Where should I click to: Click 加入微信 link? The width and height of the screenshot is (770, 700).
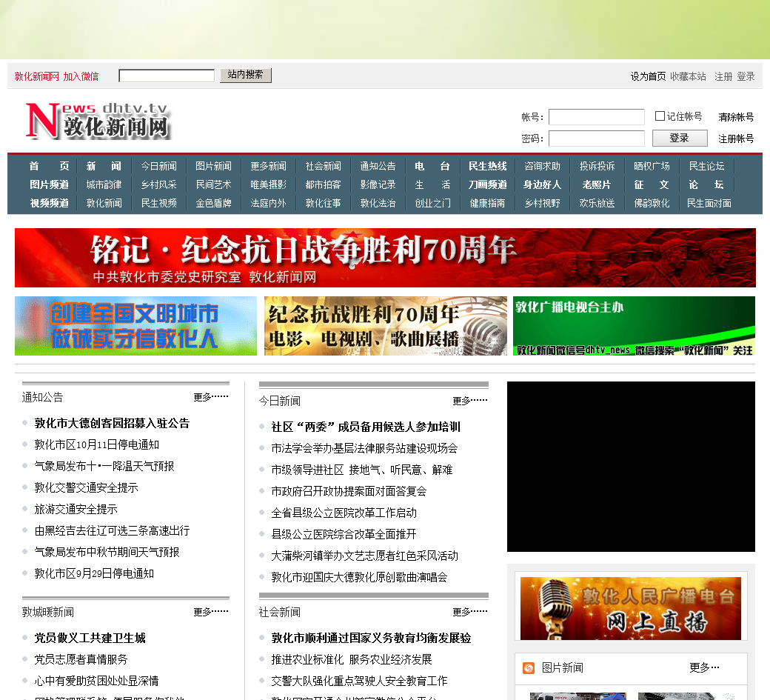click(x=81, y=76)
